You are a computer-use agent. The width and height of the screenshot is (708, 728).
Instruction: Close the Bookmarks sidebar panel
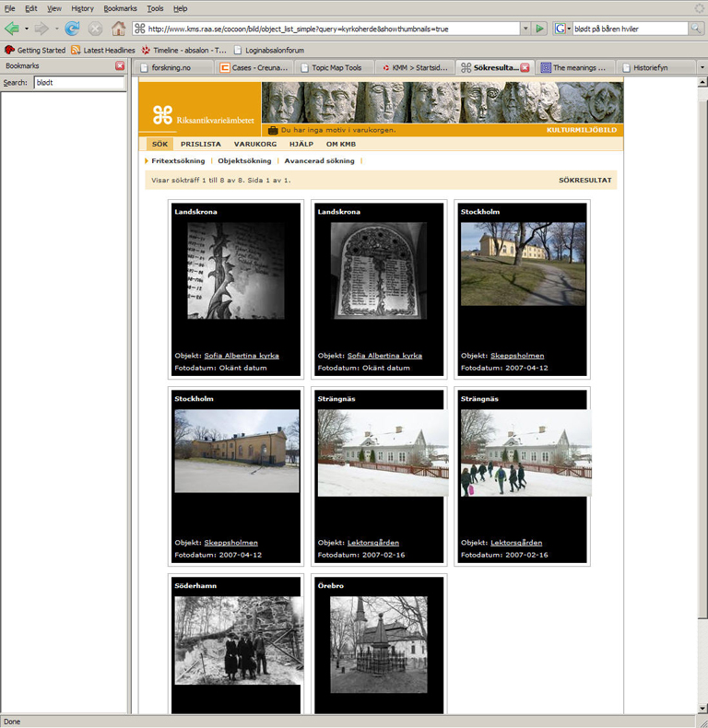click(120, 66)
